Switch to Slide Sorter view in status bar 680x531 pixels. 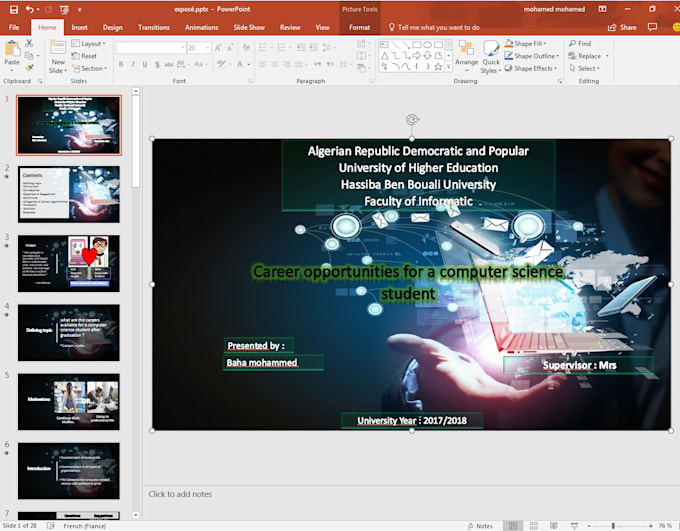tap(532, 525)
